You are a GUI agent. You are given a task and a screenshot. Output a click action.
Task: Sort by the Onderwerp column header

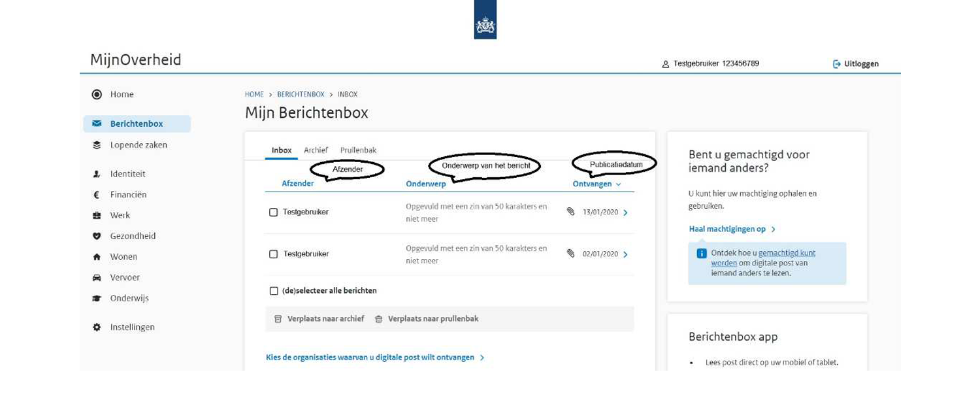425,184
